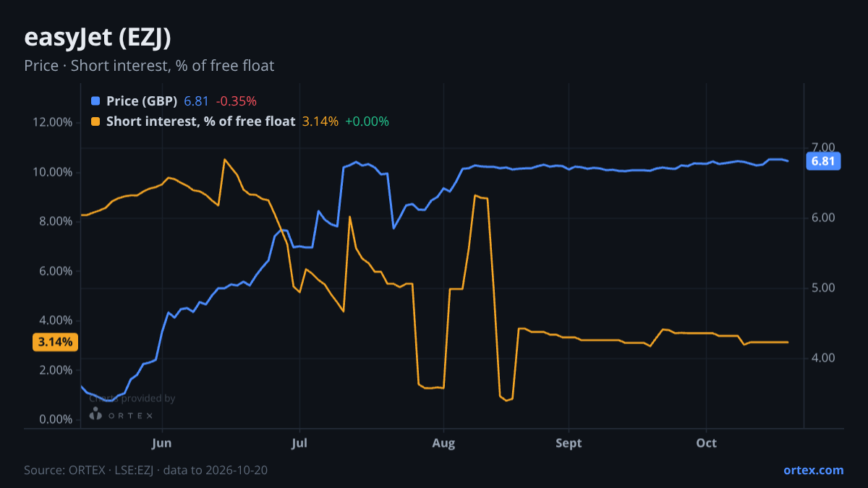Click the blue Price legend color swatch

[95, 101]
